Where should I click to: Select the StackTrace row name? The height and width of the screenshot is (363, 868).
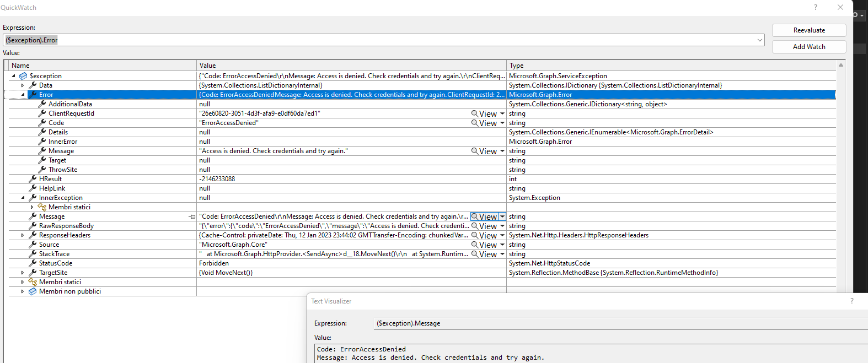pyautogui.click(x=55, y=254)
